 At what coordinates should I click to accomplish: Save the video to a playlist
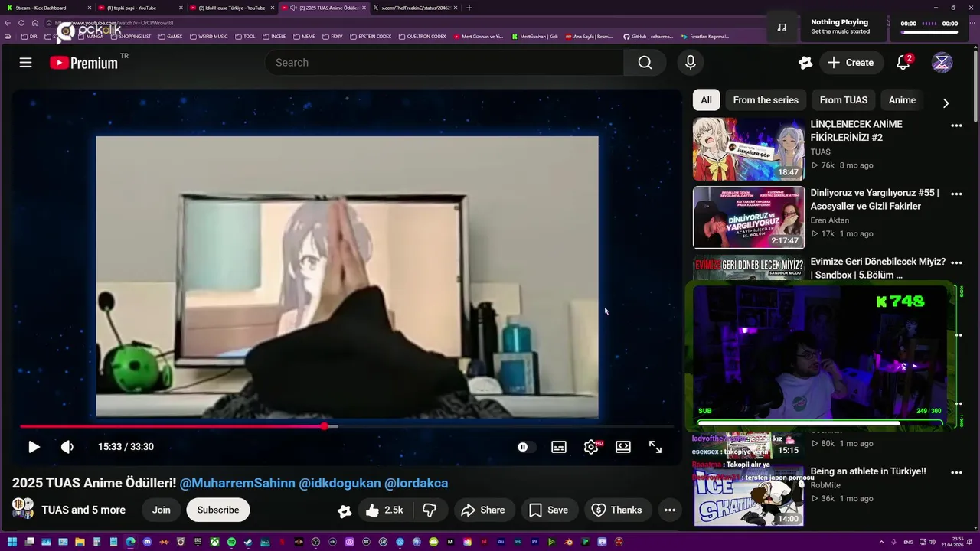coord(549,510)
